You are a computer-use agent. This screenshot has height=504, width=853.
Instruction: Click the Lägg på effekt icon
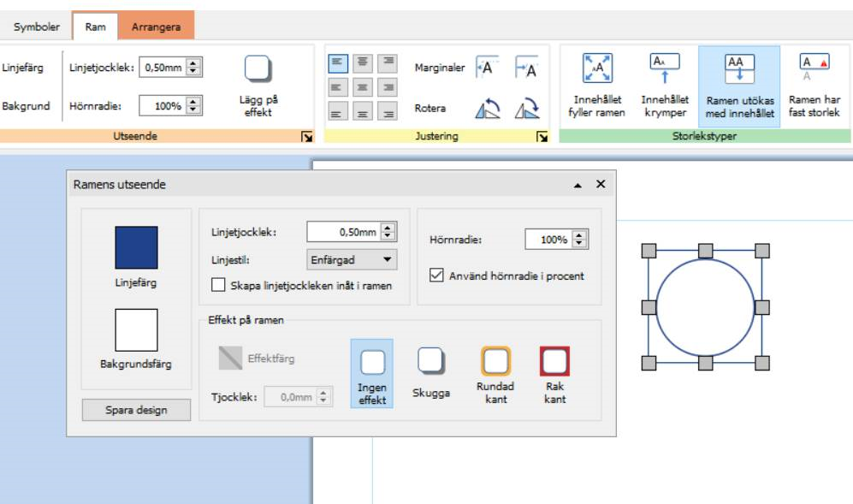pos(258,69)
